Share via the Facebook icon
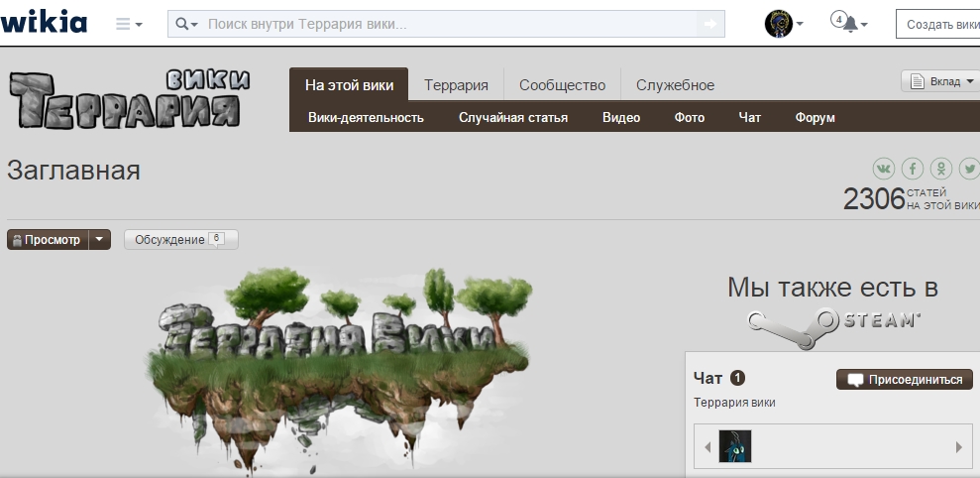 tap(913, 169)
